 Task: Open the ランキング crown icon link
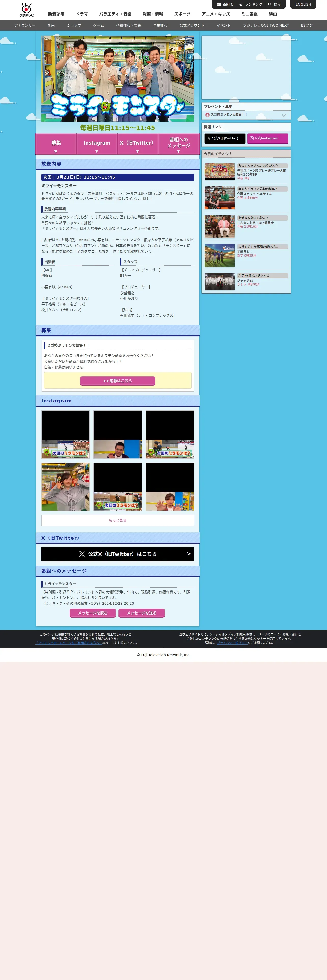point(251,5)
